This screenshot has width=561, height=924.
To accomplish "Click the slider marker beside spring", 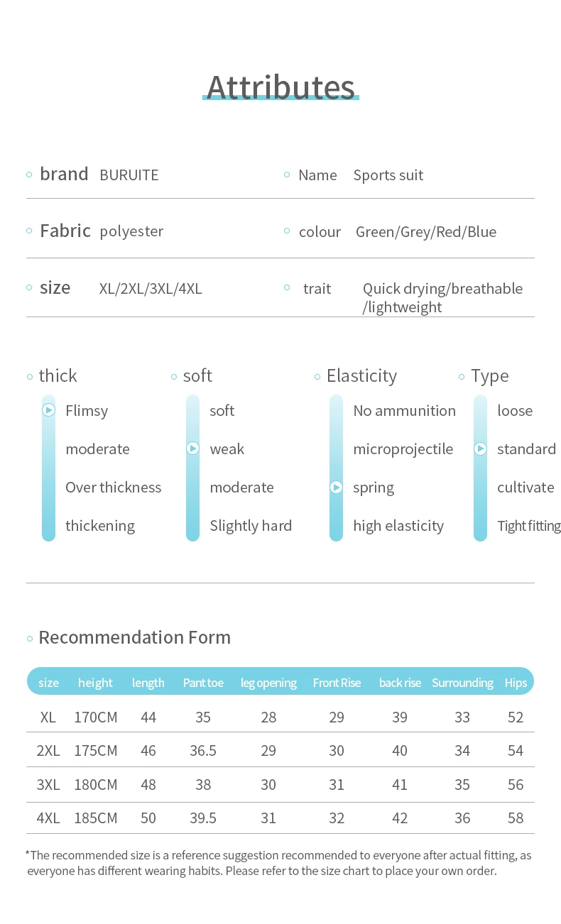I will click(337, 488).
